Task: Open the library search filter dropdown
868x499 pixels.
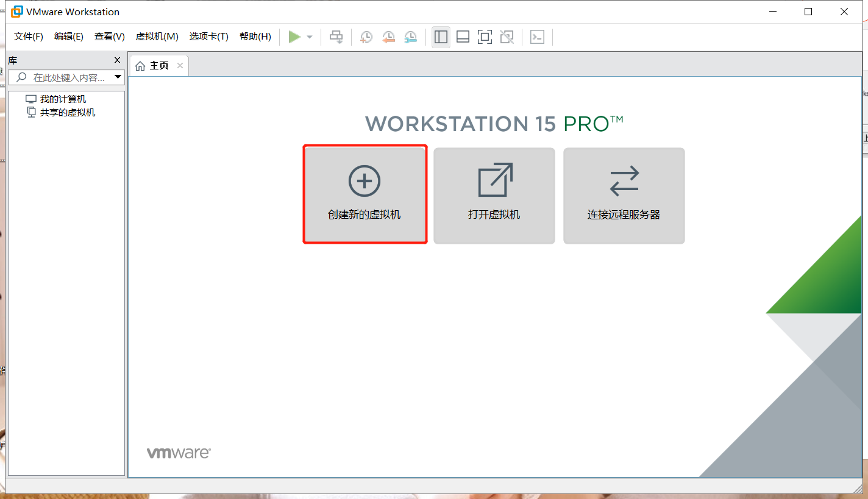Action: pos(118,77)
